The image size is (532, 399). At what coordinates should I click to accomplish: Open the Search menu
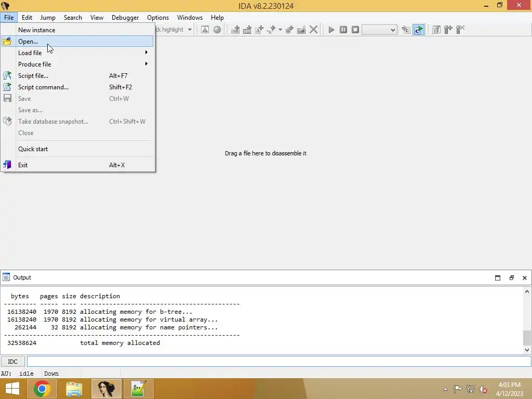[73, 17]
